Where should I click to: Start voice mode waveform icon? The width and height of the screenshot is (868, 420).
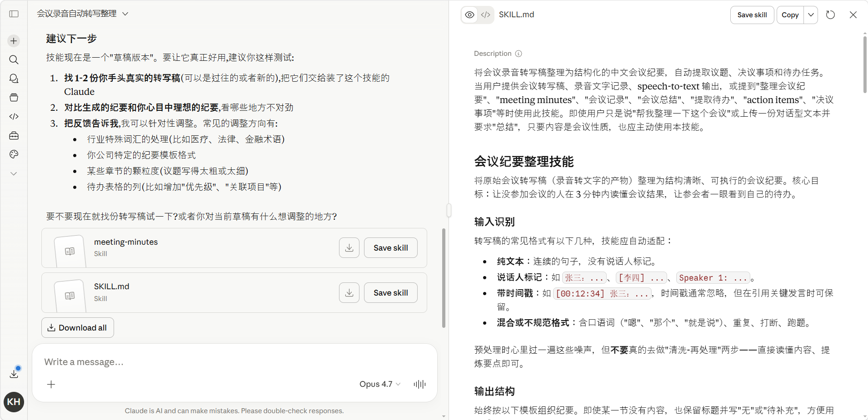tap(419, 385)
